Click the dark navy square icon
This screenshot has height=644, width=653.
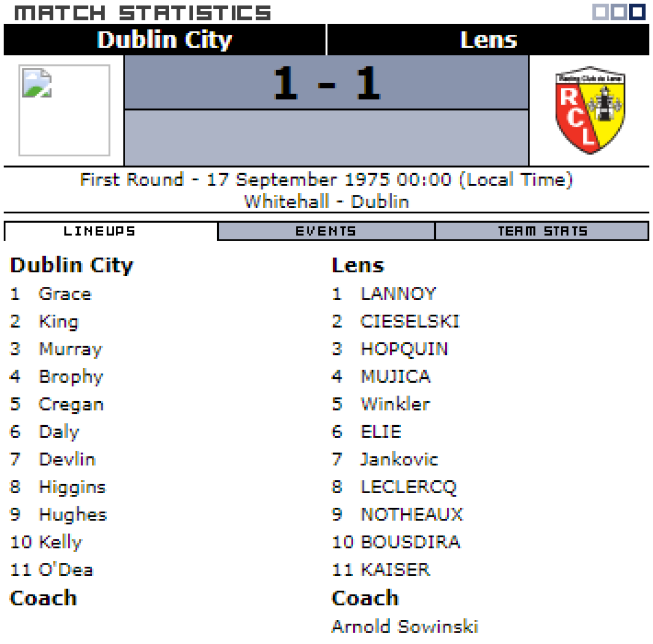click(638, 11)
